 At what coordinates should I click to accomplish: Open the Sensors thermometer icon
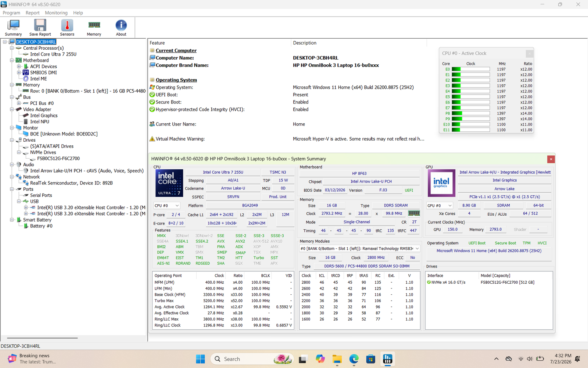click(x=67, y=28)
